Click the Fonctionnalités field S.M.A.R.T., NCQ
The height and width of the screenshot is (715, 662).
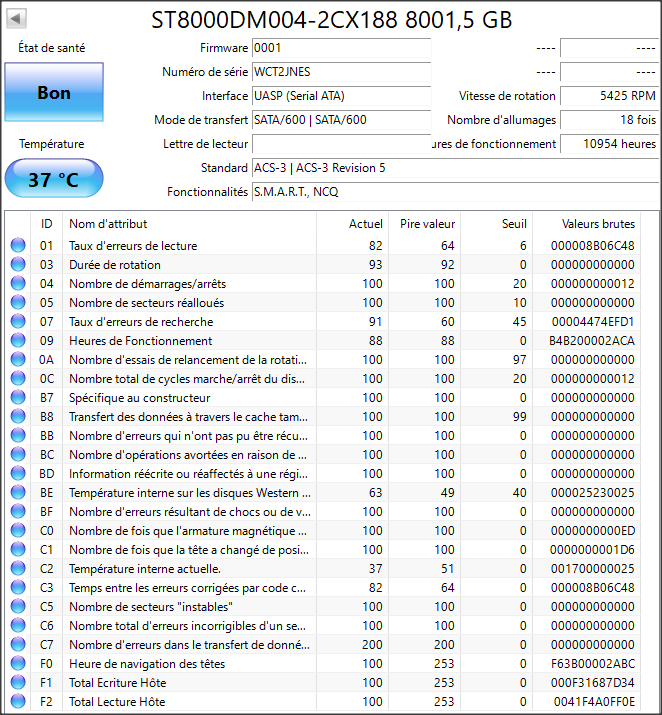tap(456, 192)
